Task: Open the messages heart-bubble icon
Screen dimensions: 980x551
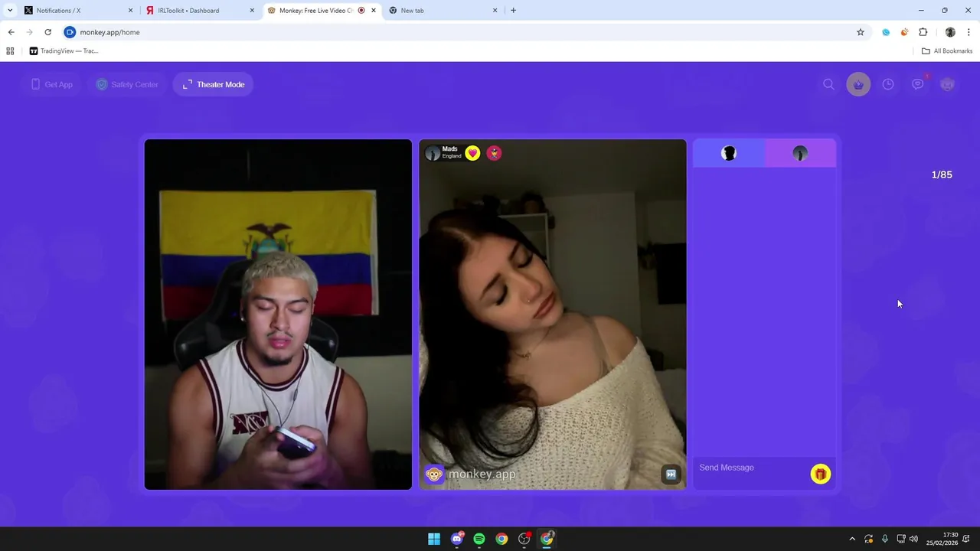Action: tap(918, 84)
